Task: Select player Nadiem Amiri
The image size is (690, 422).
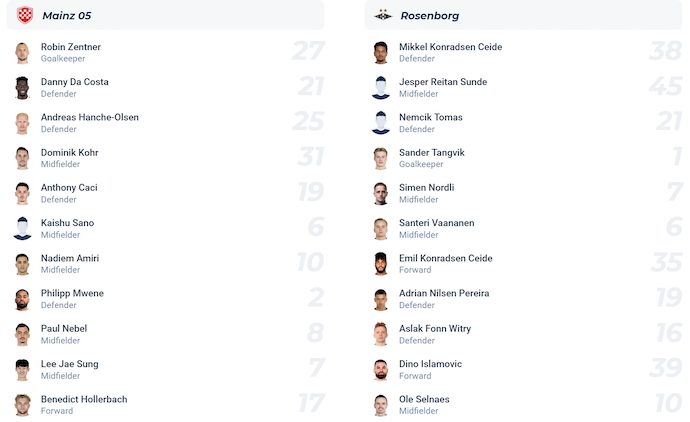Action: pyautogui.click(x=69, y=258)
